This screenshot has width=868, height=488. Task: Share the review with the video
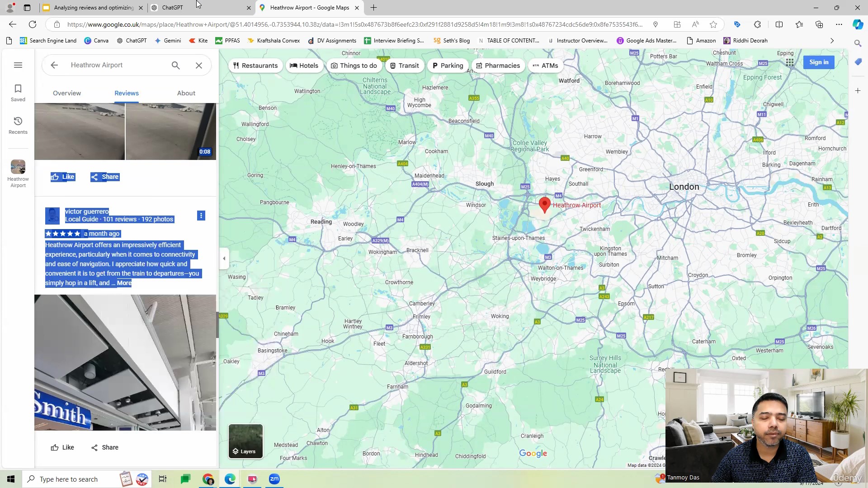pyautogui.click(x=105, y=177)
